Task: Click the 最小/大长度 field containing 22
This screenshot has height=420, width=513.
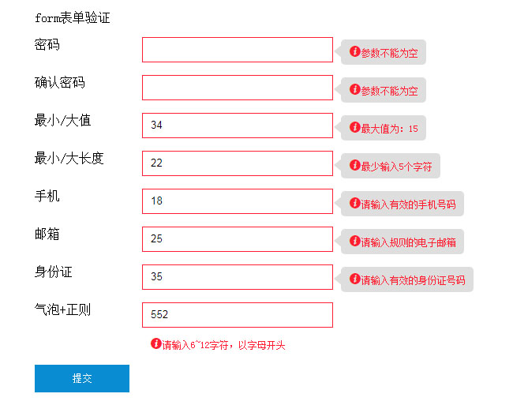Action: point(237,163)
